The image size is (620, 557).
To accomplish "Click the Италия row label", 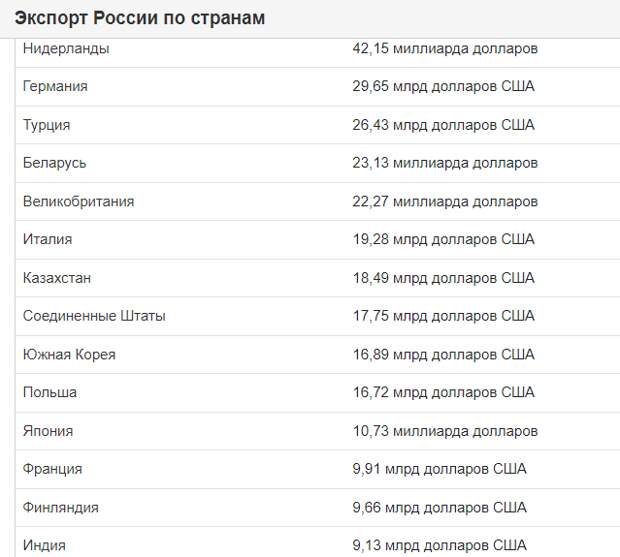I will [x=47, y=239].
